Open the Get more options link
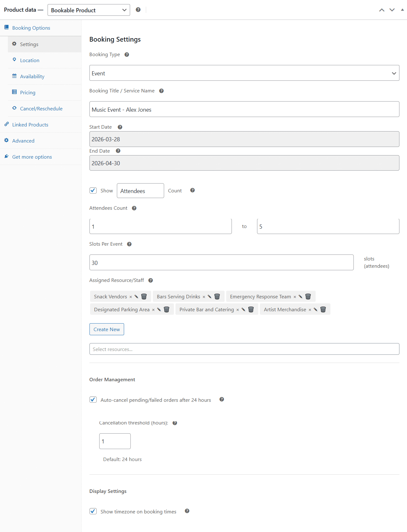This screenshot has width=407, height=532. pyautogui.click(x=32, y=157)
